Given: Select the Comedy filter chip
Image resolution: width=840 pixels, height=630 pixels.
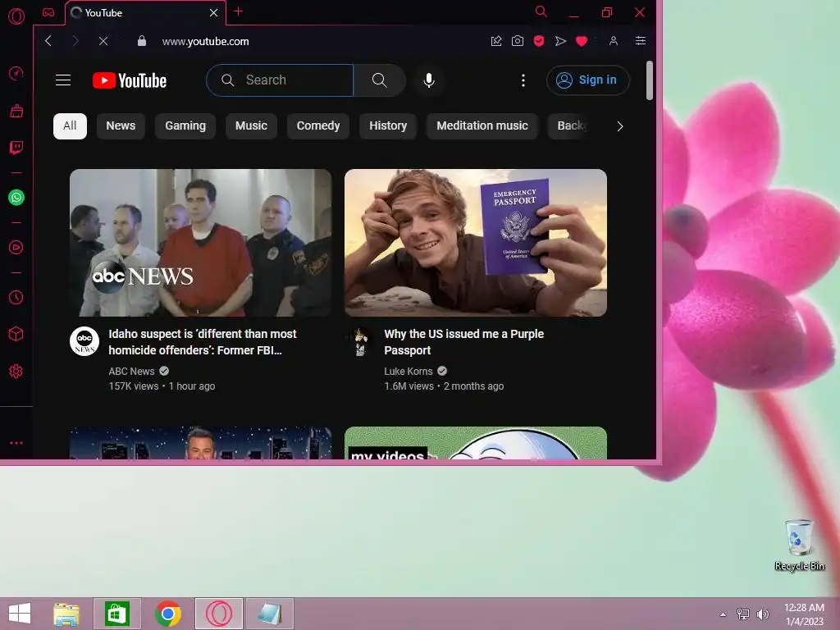Looking at the screenshot, I should tap(318, 126).
